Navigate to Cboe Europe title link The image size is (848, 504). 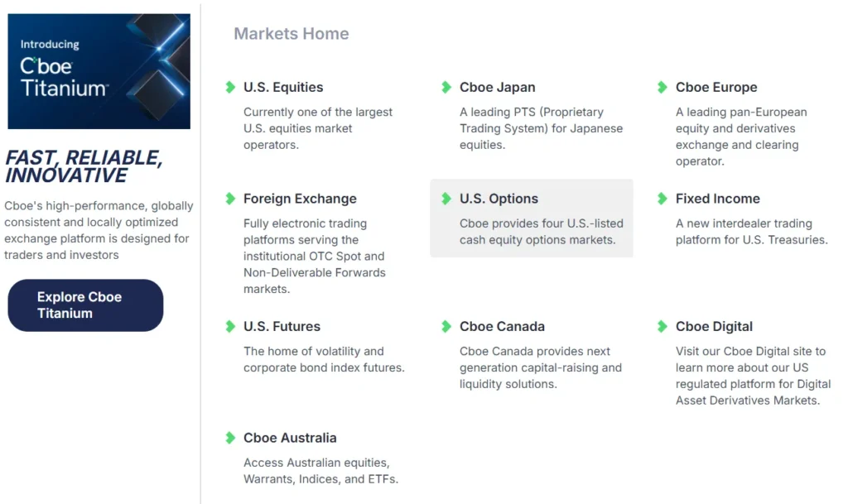click(716, 87)
